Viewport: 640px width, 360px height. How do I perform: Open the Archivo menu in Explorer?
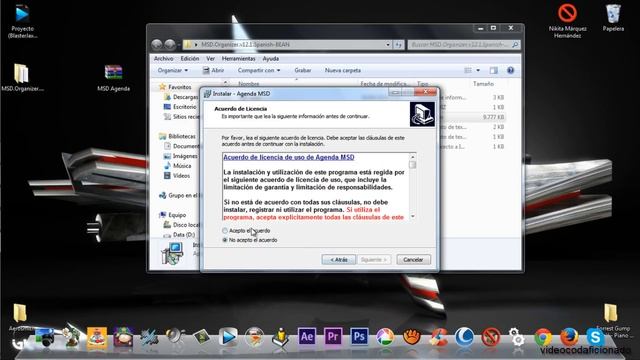click(163, 59)
